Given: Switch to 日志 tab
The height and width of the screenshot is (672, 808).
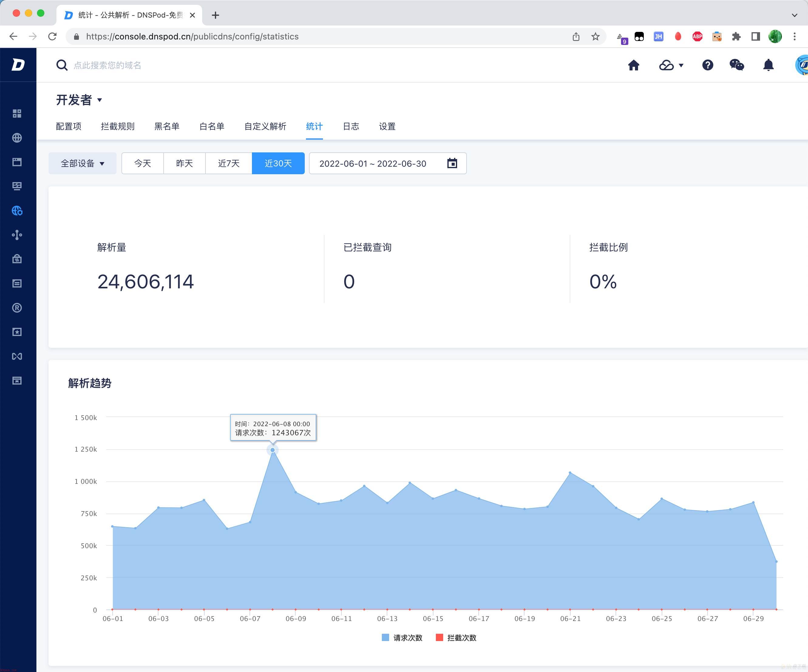Looking at the screenshot, I should 351,126.
